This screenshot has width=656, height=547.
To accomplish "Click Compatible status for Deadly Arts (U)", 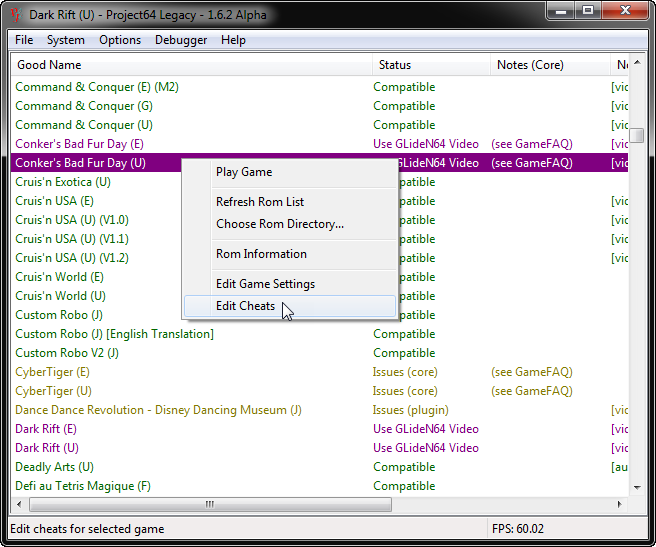I will [x=404, y=467].
